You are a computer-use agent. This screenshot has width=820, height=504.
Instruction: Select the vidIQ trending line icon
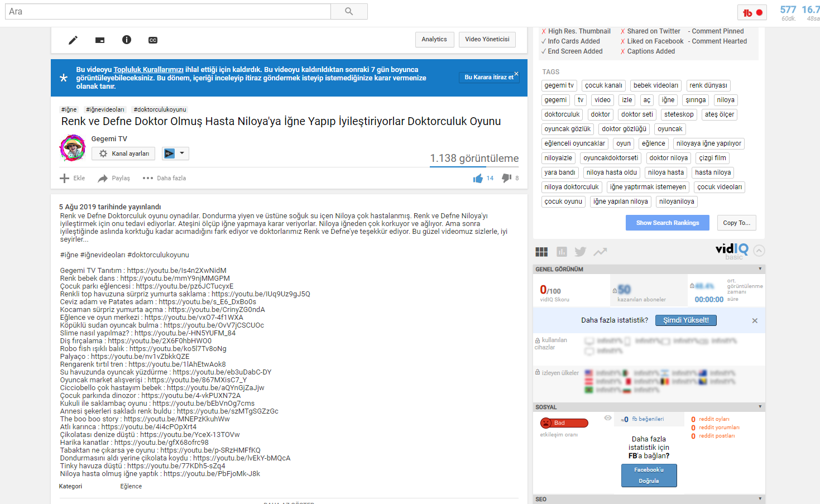600,252
